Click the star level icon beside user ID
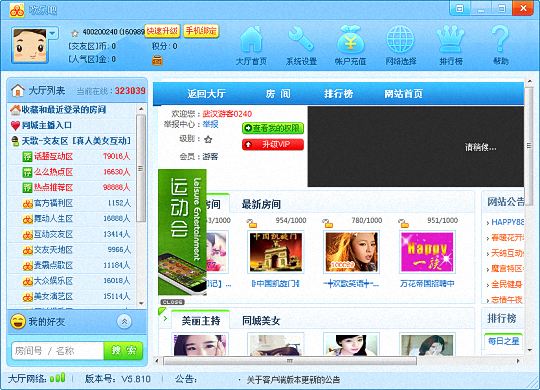 [x=75, y=33]
